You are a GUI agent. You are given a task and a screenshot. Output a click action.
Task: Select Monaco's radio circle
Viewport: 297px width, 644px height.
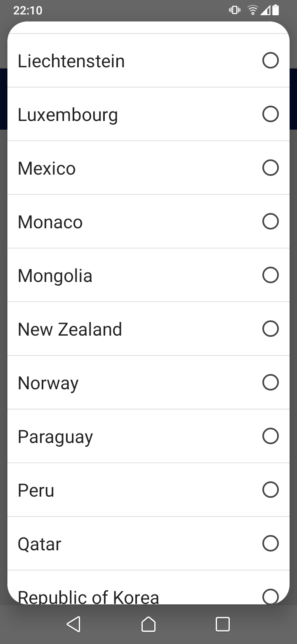pos(271,221)
